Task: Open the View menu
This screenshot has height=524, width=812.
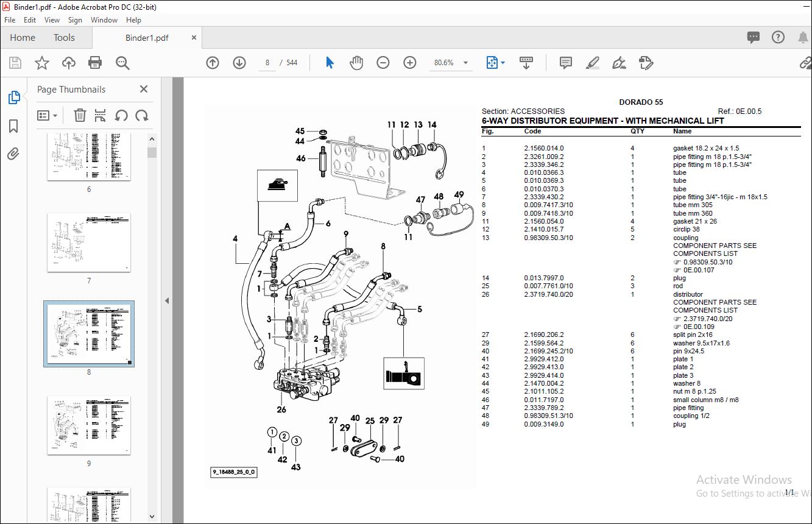Action: coord(52,20)
